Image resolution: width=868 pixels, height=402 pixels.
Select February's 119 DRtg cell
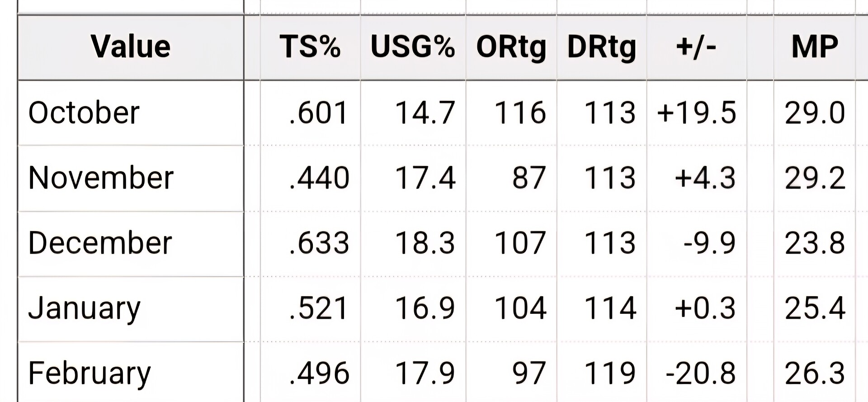click(x=610, y=373)
